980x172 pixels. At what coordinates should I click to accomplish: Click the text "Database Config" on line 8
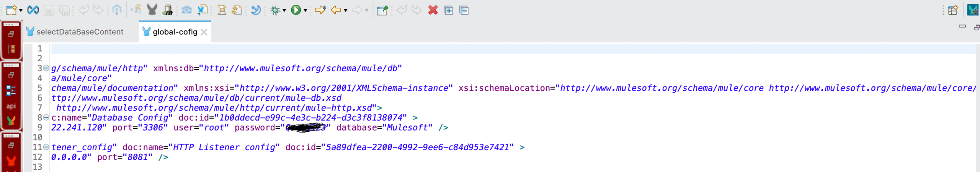130,118
